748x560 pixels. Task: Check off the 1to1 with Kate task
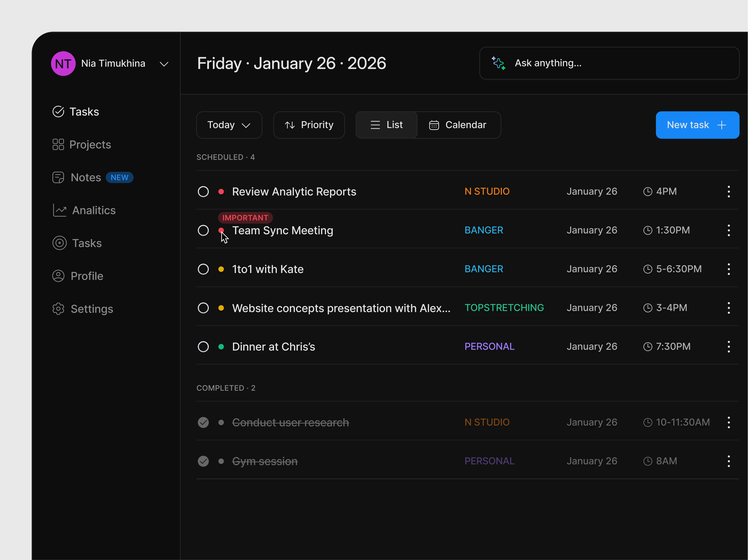[x=203, y=269]
